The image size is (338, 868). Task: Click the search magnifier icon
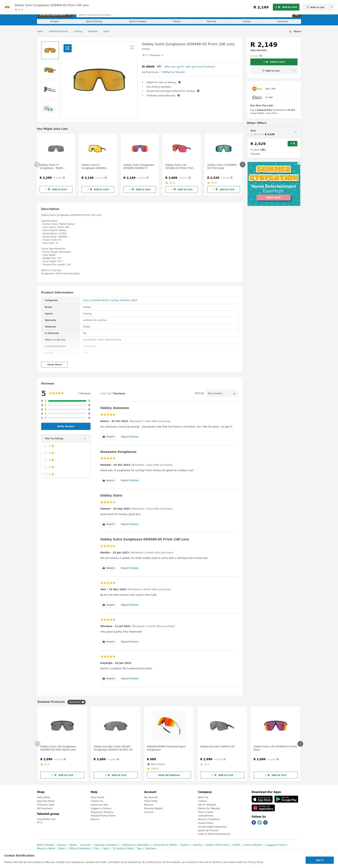click(x=296, y=15)
